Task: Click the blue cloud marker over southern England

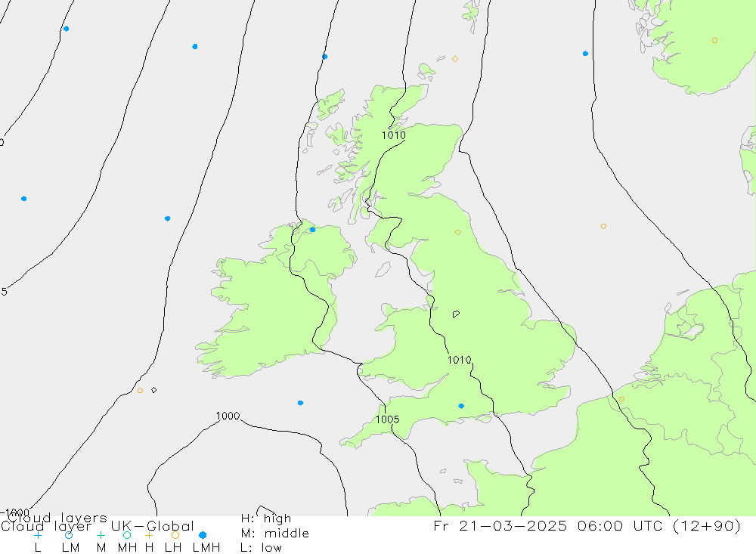Action: click(461, 406)
